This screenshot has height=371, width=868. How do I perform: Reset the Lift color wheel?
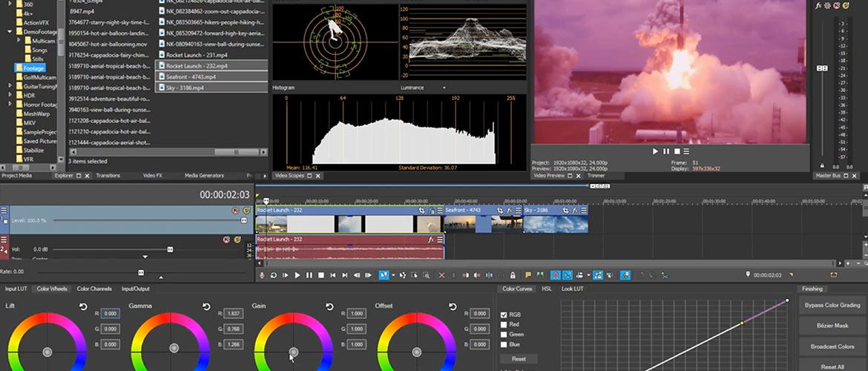(83, 306)
